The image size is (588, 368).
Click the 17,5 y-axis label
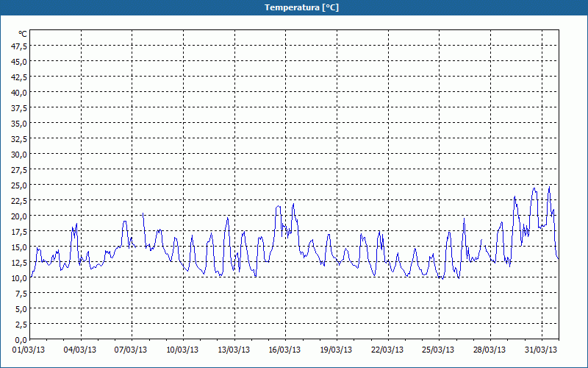point(20,232)
